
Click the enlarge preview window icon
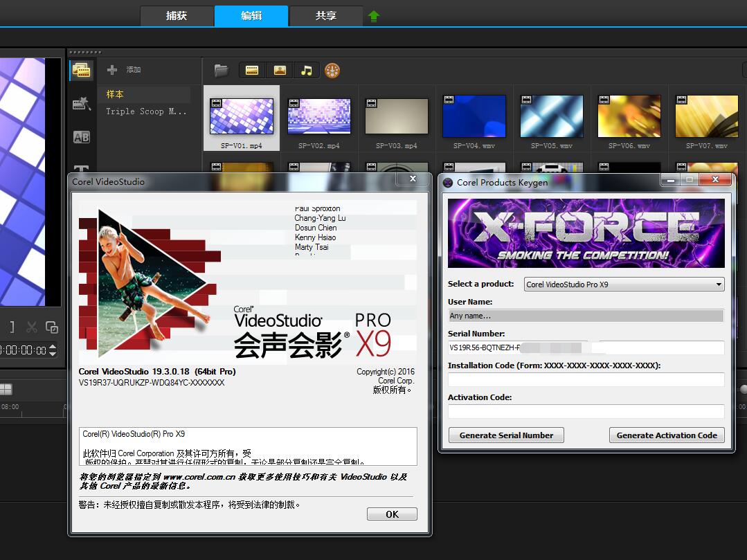(52, 327)
